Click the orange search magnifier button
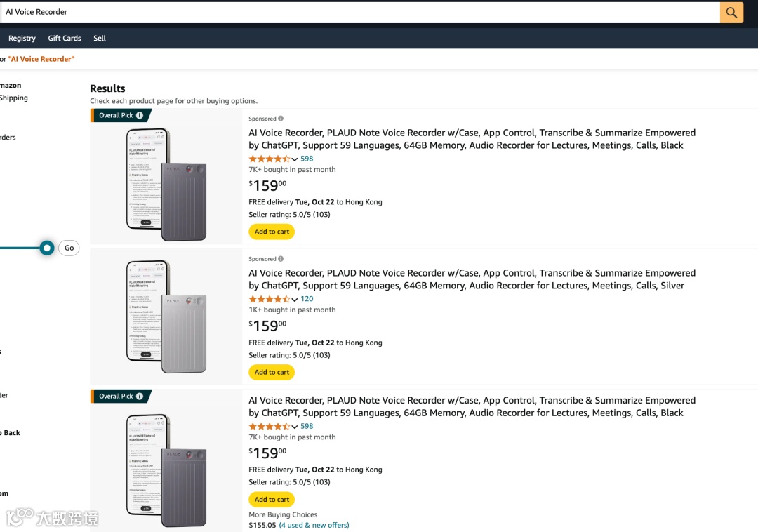This screenshot has height=532, width=758. 731,13
